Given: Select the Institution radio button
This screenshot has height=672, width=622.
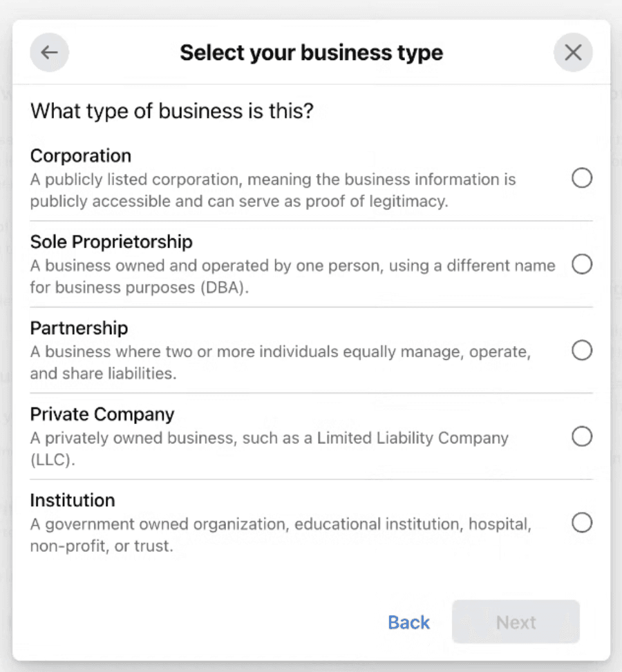Looking at the screenshot, I should [x=583, y=523].
